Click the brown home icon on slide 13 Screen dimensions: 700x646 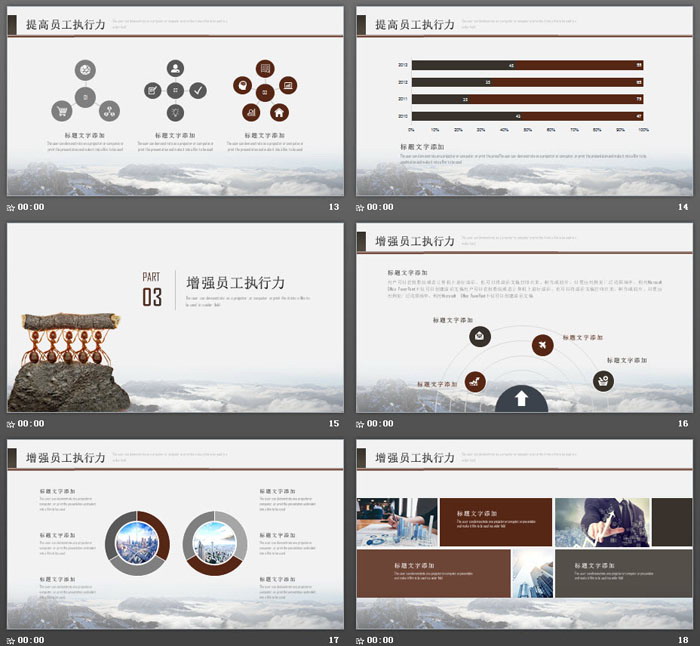click(x=279, y=112)
